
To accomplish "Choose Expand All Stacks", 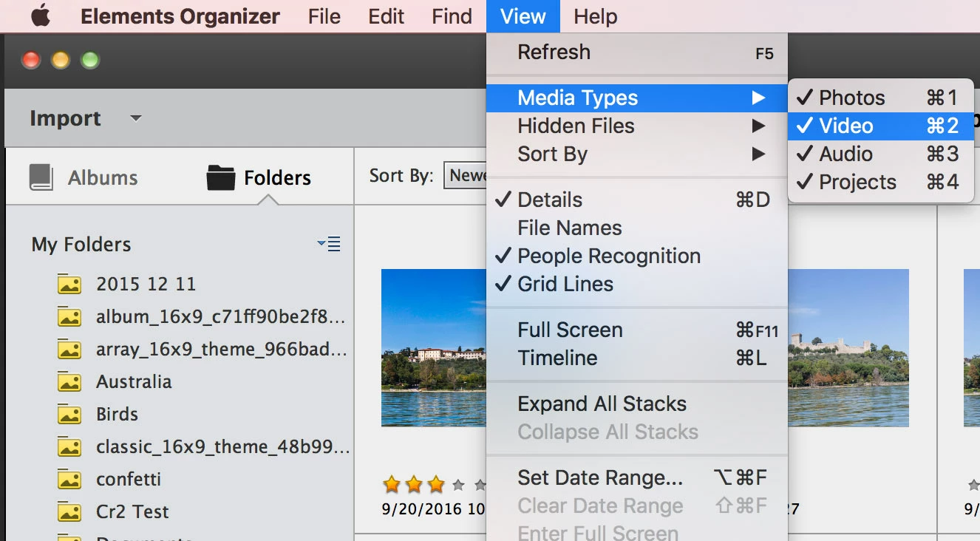I will [x=637, y=404].
